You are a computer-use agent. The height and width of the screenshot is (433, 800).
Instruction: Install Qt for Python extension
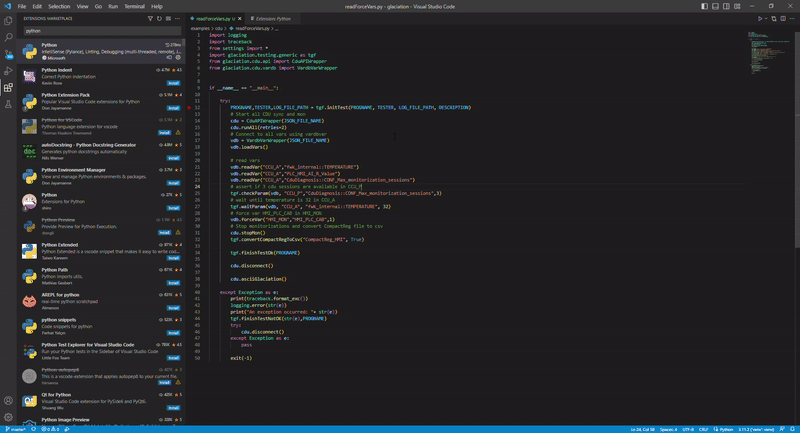pos(173,407)
